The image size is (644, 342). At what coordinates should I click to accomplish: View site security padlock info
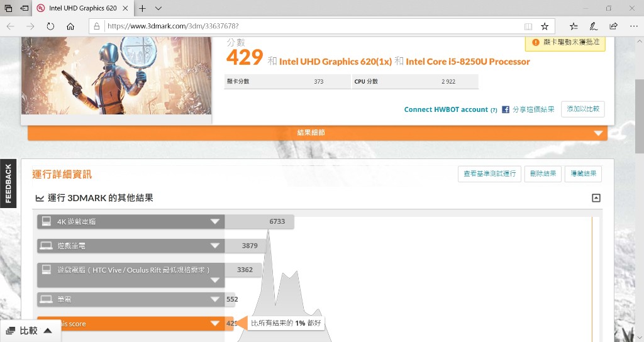point(96,26)
